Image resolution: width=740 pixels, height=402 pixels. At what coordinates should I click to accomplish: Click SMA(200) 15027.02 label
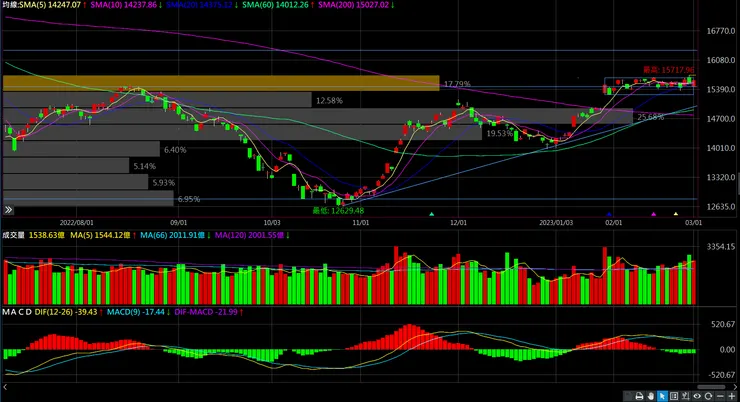[353, 5]
